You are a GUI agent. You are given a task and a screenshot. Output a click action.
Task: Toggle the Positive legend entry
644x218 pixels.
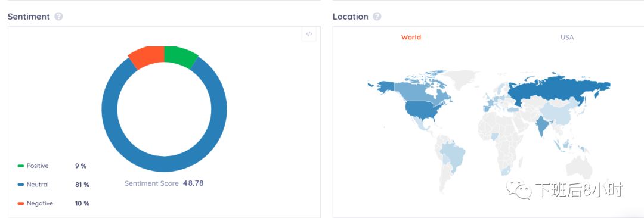coord(33,166)
